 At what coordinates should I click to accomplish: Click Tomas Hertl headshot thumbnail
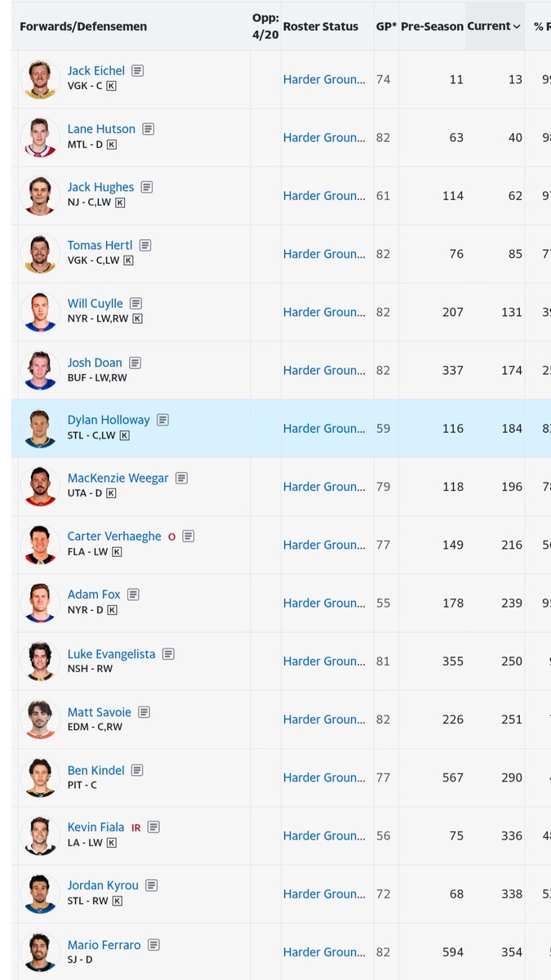point(40,254)
